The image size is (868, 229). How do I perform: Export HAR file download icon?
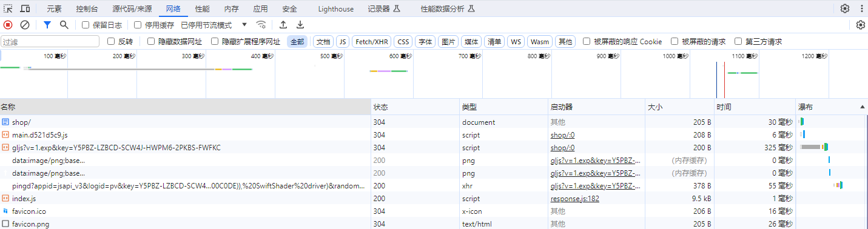pyautogui.click(x=300, y=25)
